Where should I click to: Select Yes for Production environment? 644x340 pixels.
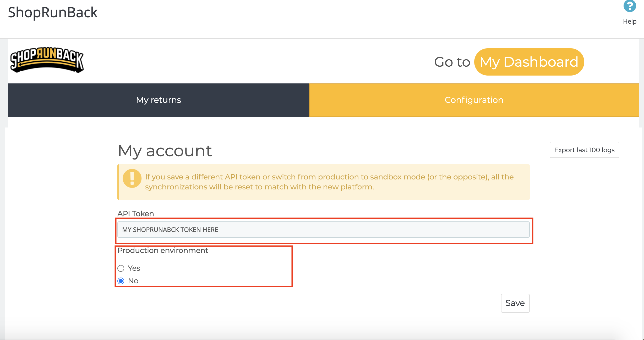[121, 268]
